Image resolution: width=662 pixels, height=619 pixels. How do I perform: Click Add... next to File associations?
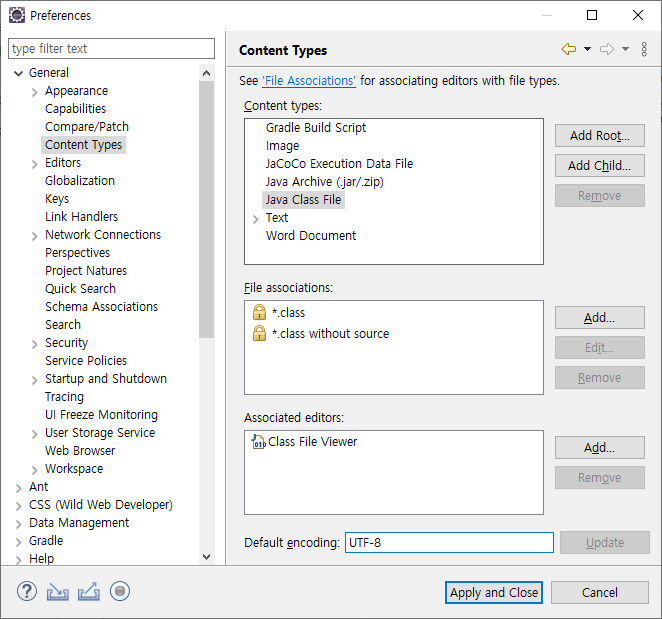(600, 318)
